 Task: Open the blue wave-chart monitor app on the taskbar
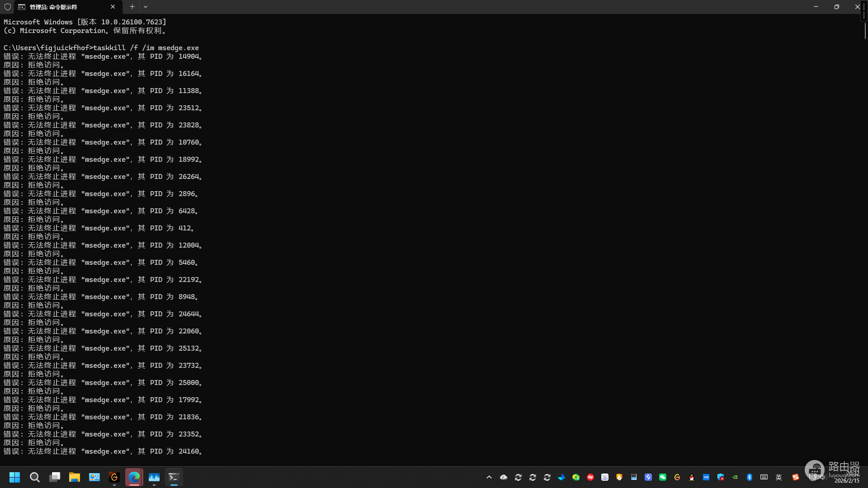point(154,477)
